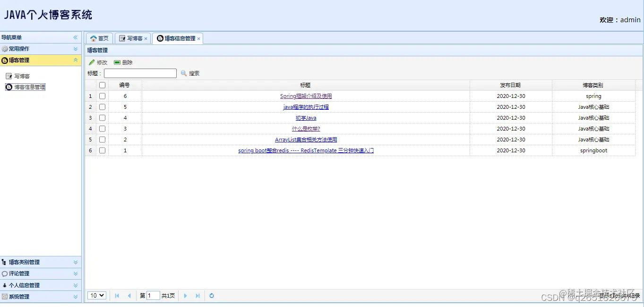Sort by 博客类别 column header
The width and height of the screenshot is (644, 307).
(x=593, y=85)
